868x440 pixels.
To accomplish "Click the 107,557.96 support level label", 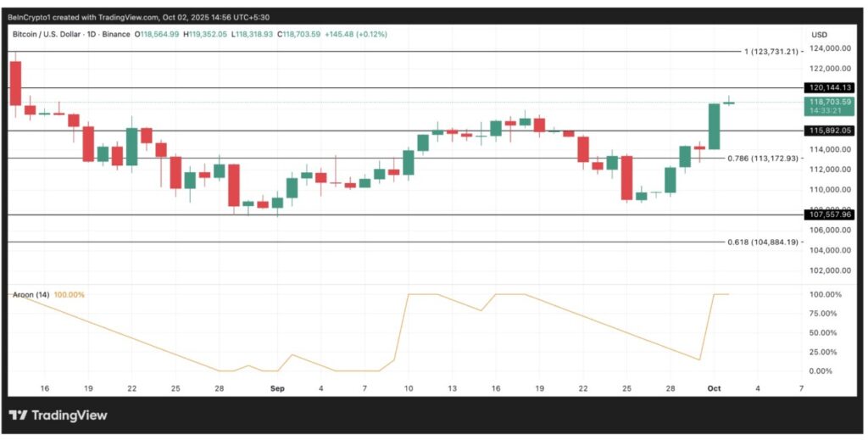I will (x=829, y=215).
